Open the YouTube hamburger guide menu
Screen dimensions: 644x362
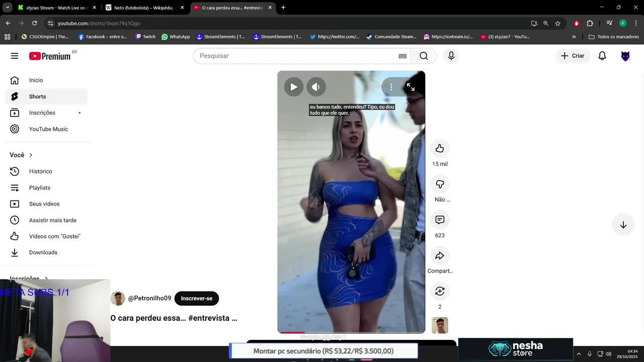click(x=15, y=56)
